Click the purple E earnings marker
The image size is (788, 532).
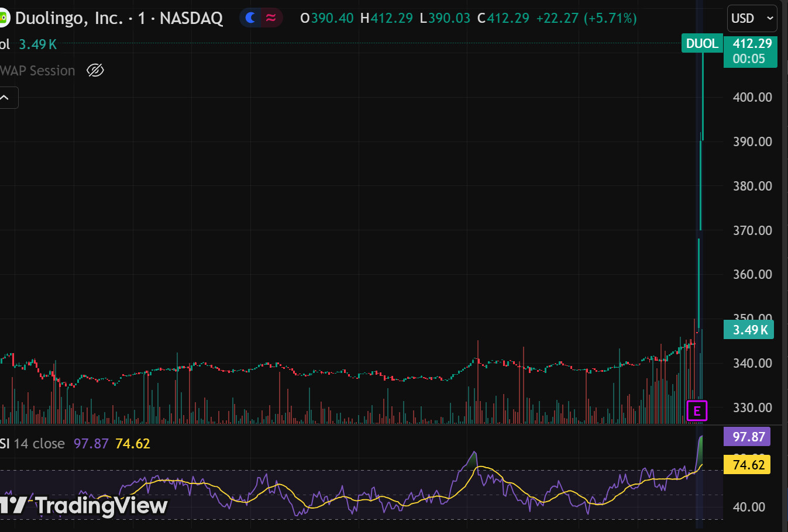[x=697, y=411]
